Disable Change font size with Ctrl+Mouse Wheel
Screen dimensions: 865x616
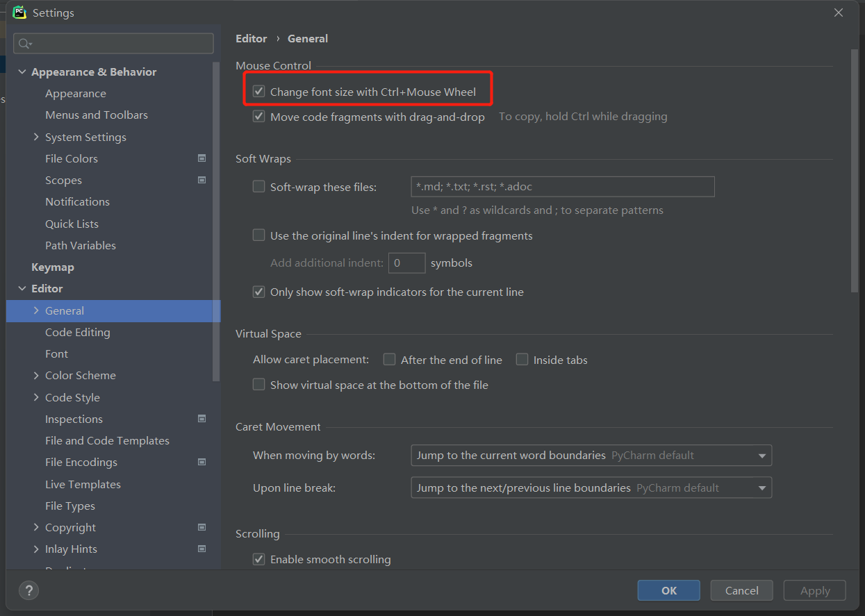click(x=259, y=92)
